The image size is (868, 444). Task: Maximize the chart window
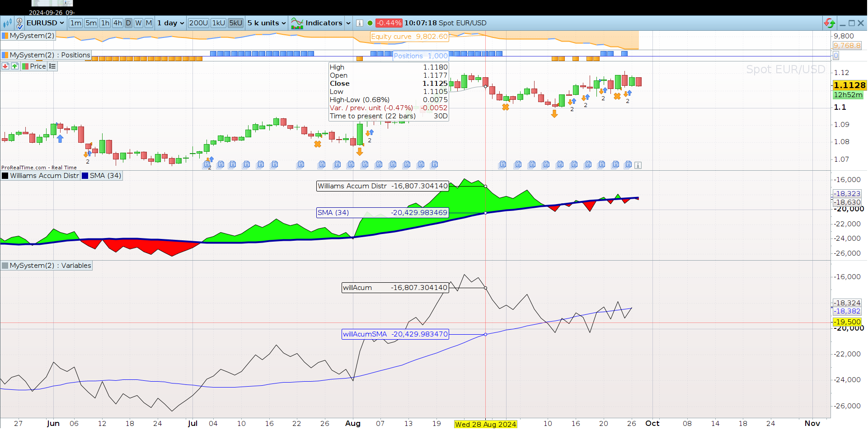pyautogui.click(x=852, y=23)
